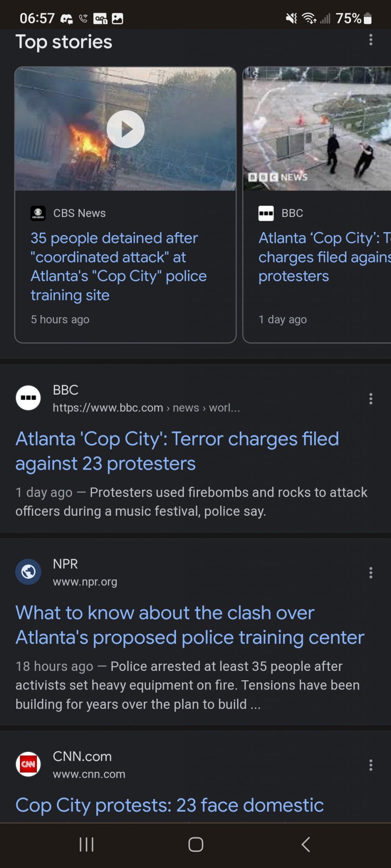The height and width of the screenshot is (868, 391).
Task: Open BBC top story card headline
Action: point(324,257)
